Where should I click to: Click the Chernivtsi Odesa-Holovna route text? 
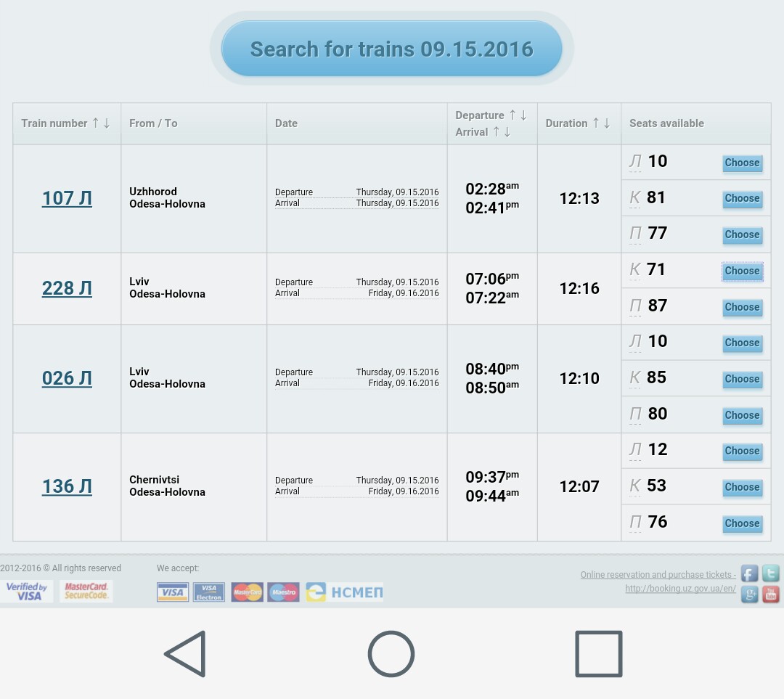point(167,486)
